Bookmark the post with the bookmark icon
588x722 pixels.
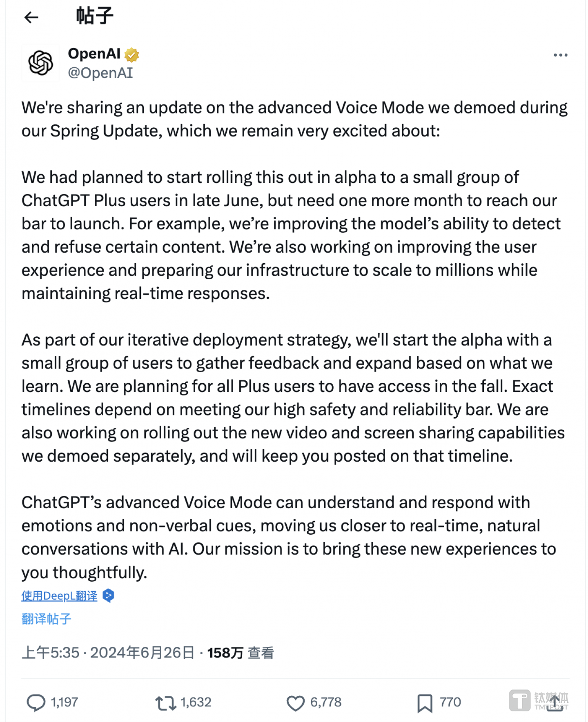tap(425, 703)
